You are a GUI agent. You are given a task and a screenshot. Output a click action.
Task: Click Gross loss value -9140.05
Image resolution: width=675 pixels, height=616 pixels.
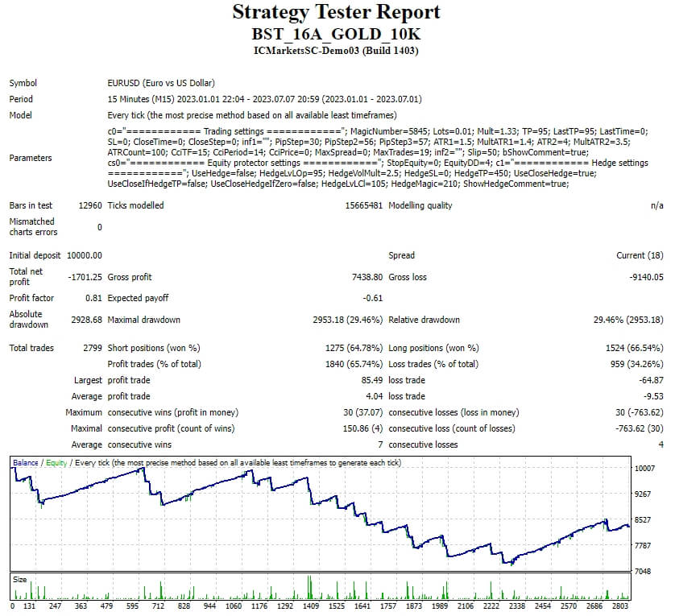pyautogui.click(x=646, y=277)
